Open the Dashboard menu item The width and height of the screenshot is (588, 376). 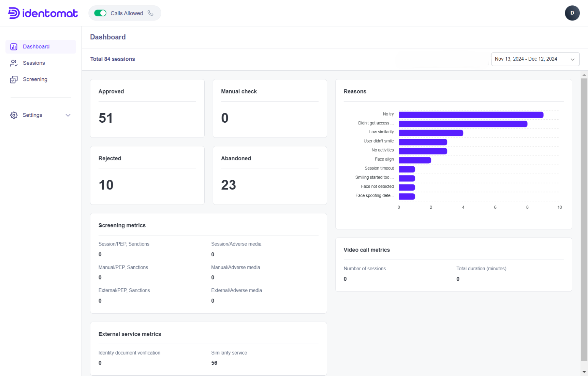click(x=41, y=47)
